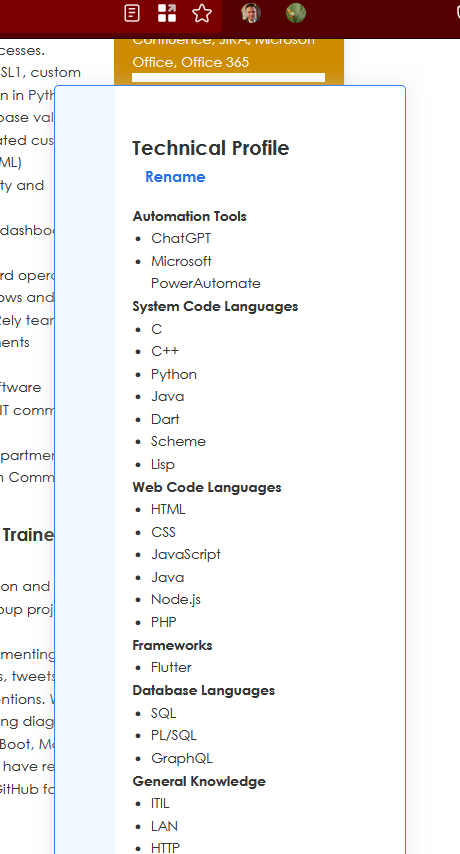Click the Node.js list item
The width and height of the screenshot is (460, 854).
tap(176, 600)
